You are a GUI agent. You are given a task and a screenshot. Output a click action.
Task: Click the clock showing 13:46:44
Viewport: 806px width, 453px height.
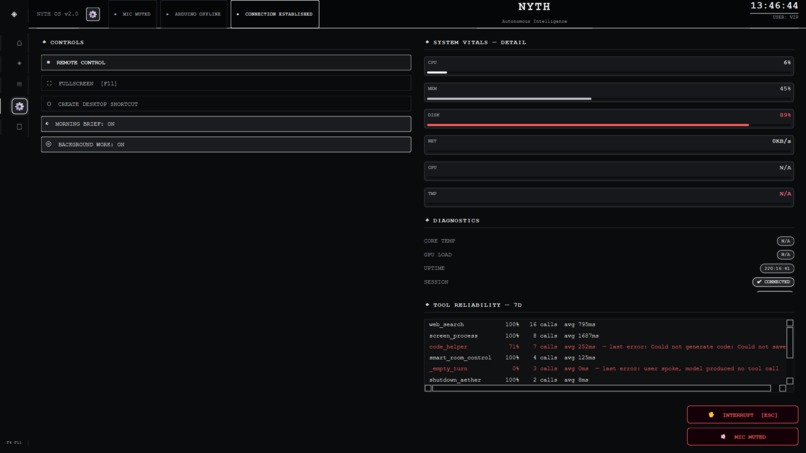(x=774, y=6)
